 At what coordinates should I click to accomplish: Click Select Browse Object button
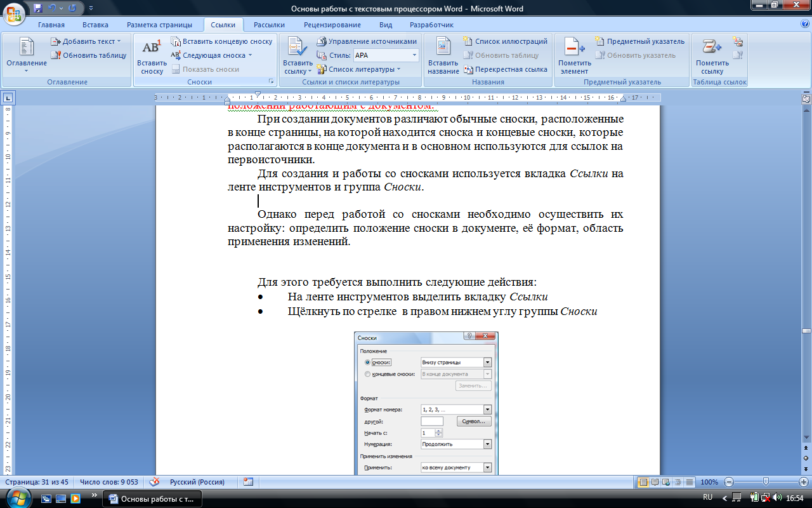(806, 458)
